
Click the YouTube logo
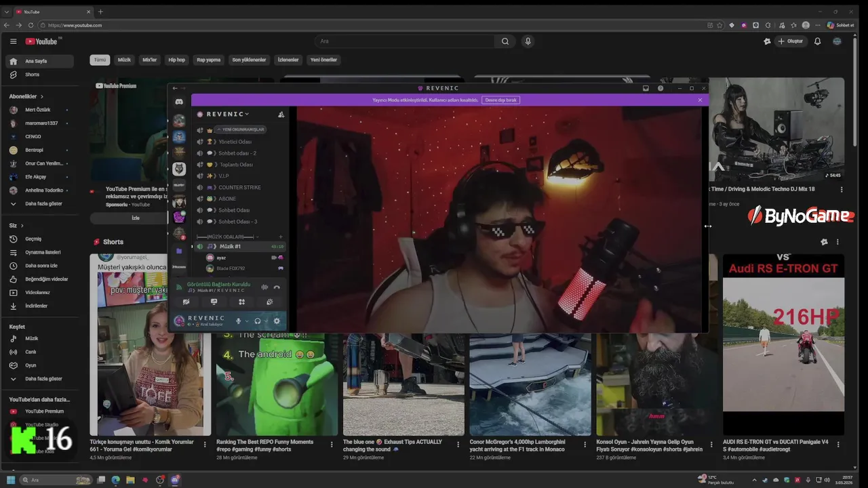pos(41,41)
